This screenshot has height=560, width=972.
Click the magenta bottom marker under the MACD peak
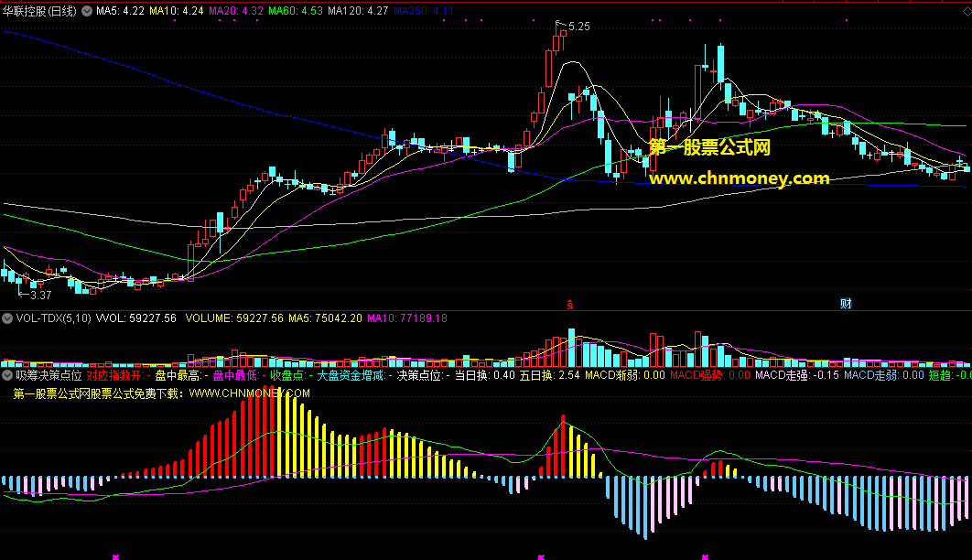(x=541, y=557)
